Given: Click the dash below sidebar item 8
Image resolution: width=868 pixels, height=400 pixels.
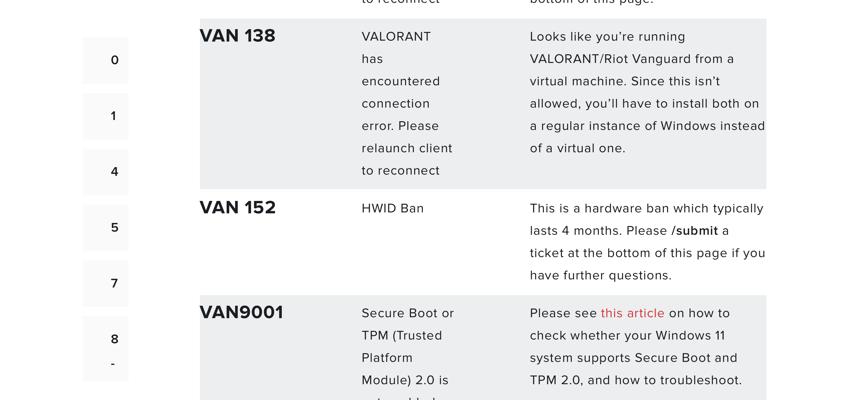Looking at the screenshot, I should tap(113, 364).
